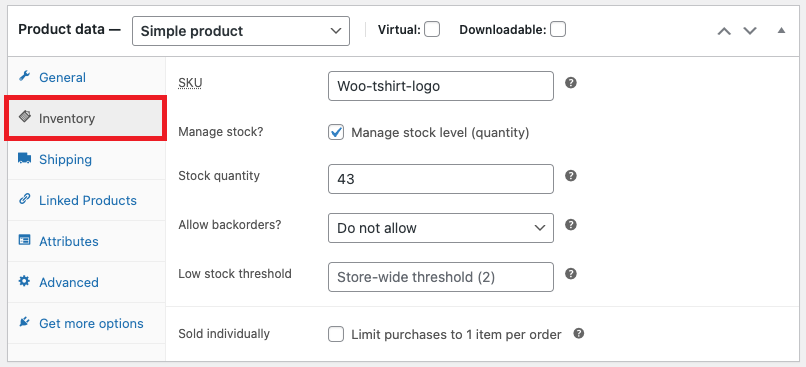The width and height of the screenshot is (806, 367).
Task: Move Product data panel down
Action: pyautogui.click(x=750, y=31)
